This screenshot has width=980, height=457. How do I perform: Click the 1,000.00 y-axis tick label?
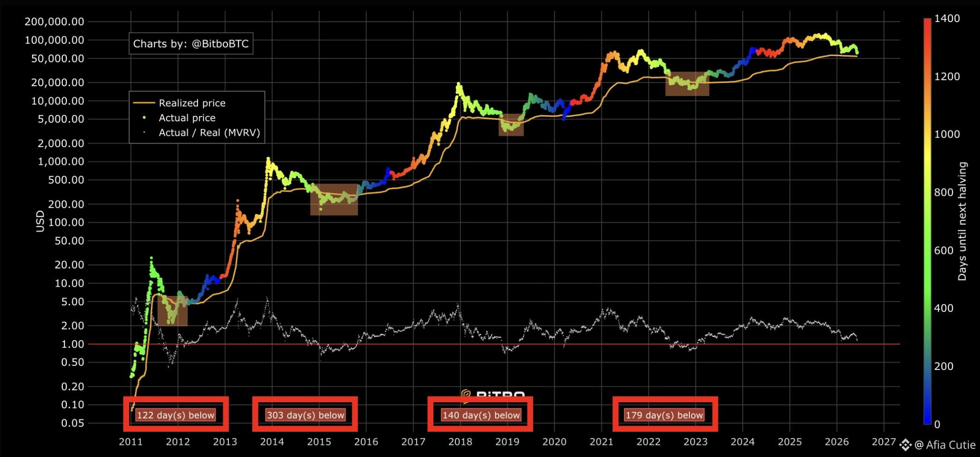(x=60, y=162)
